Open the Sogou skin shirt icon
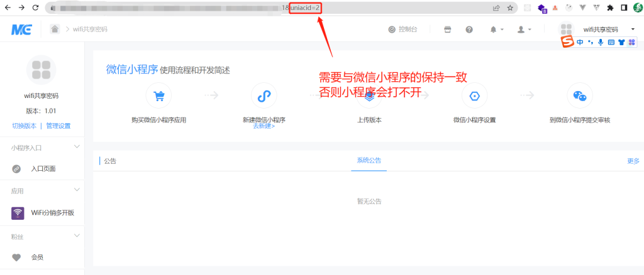This screenshot has width=644, height=275. click(621, 42)
